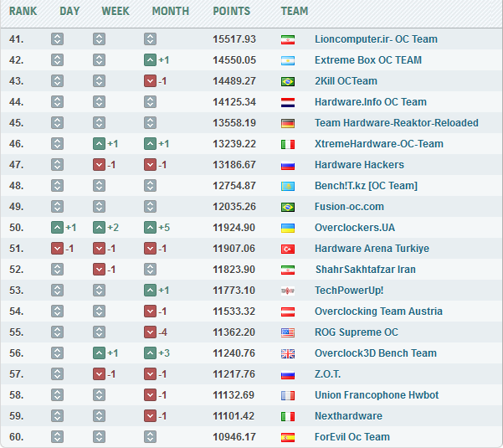Viewport: 503px width, 448px height.
Task: Click the Kazakhstan flag beside Bench!T.kz
Action: click(x=288, y=186)
